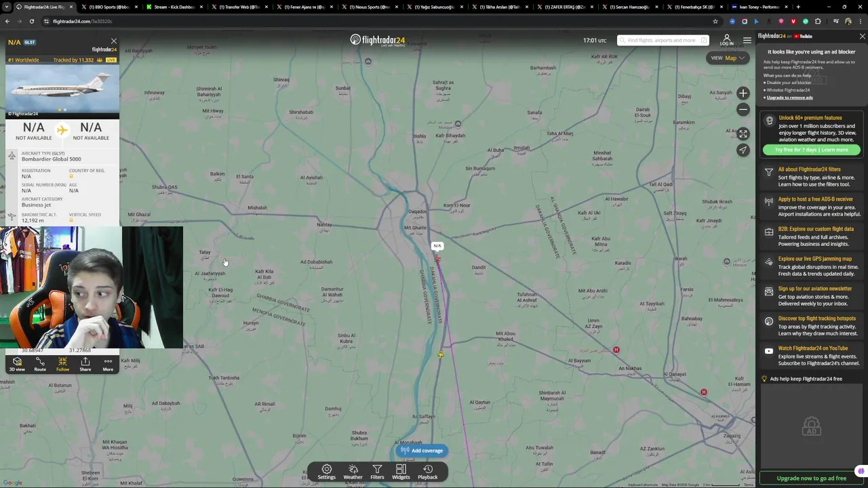Expand the VIEW Map dropdown
Viewport: 868px width, 488px height.
[x=727, y=58]
